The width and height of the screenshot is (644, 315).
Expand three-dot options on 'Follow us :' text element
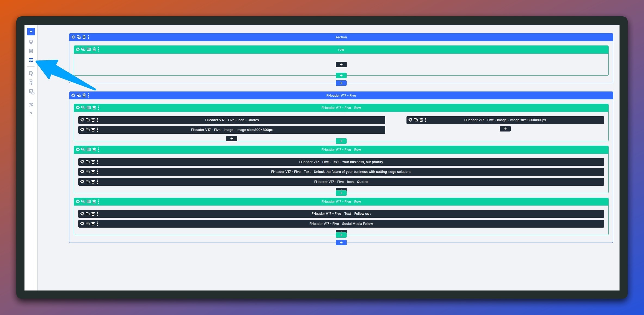pos(97,214)
